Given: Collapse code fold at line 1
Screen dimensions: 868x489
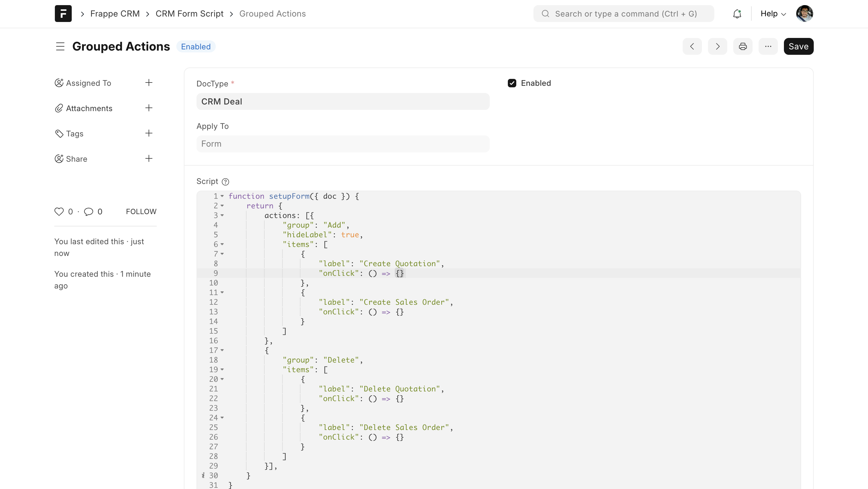Looking at the screenshot, I should click(222, 196).
